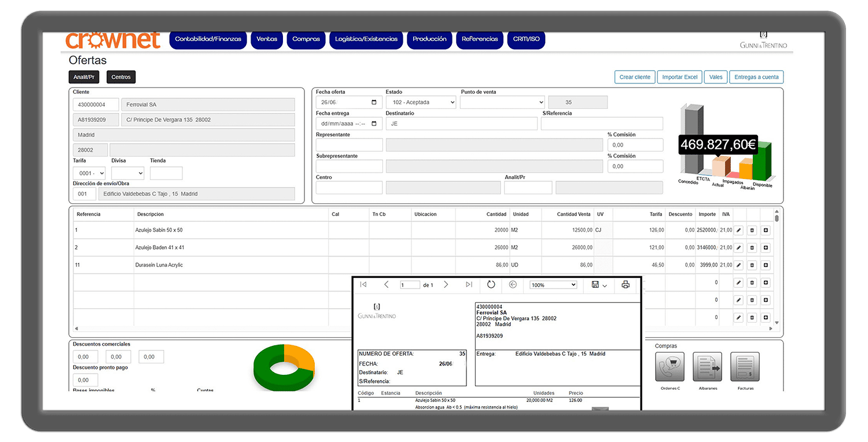Open the report zoom level 100% dropdown

click(553, 285)
